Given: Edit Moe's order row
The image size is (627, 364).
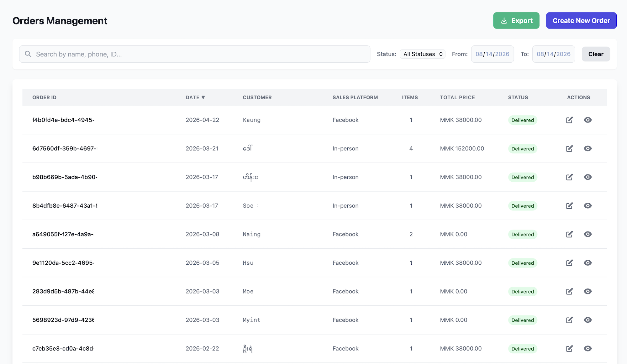Looking at the screenshot, I should [569, 291].
